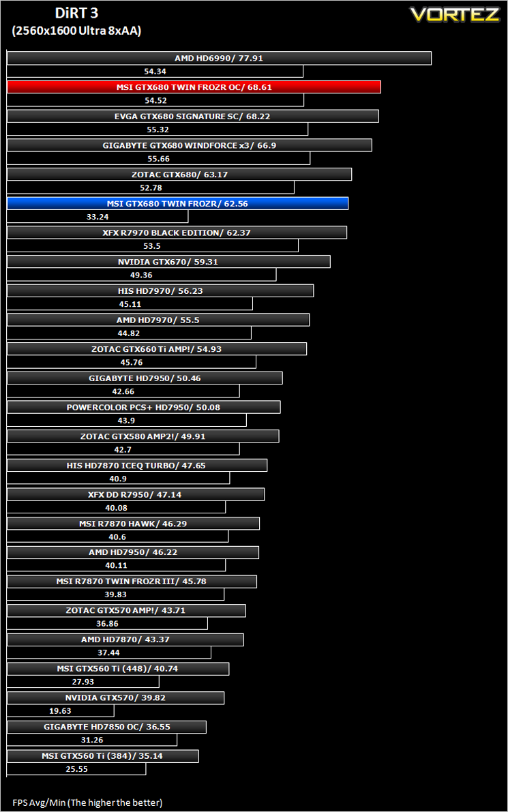Select the 39.83 minimum FPS value
The height and width of the screenshot is (812, 508).
[115, 595]
